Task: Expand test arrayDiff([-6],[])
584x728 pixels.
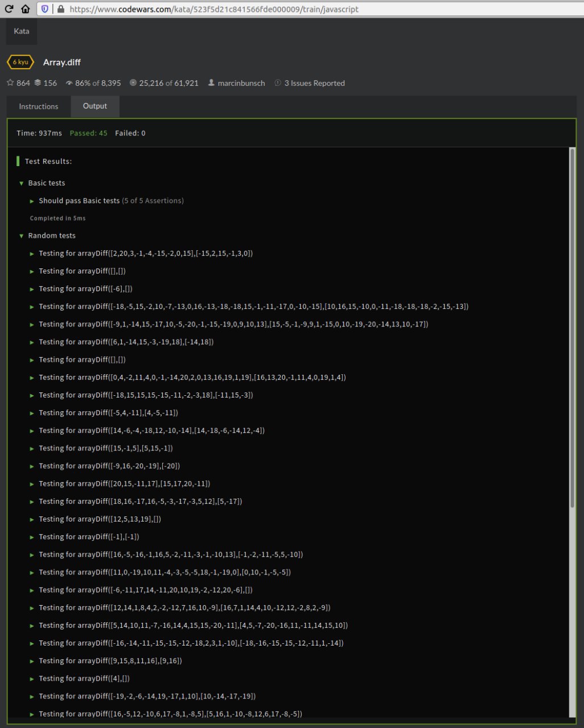Action: pos(32,289)
